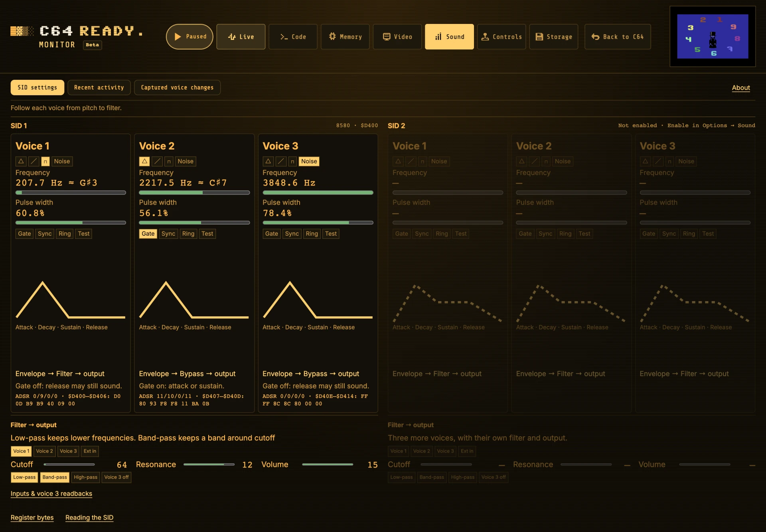Toggle Test on SID 1 Voice 1
The width and height of the screenshot is (766, 532).
(x=84, y=234)
